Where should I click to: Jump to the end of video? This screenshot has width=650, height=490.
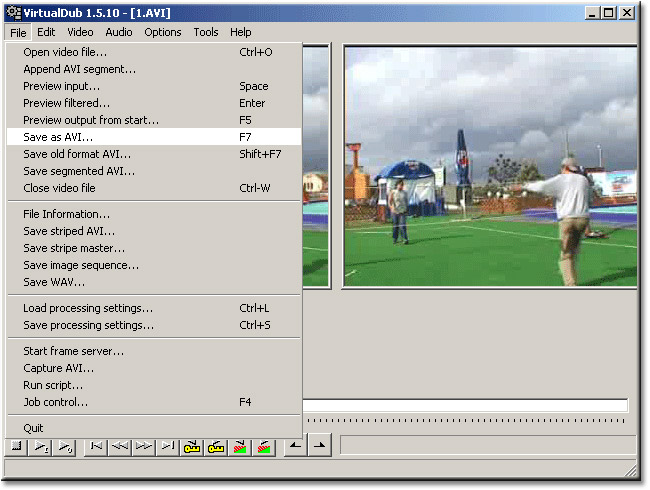(168, 447)
